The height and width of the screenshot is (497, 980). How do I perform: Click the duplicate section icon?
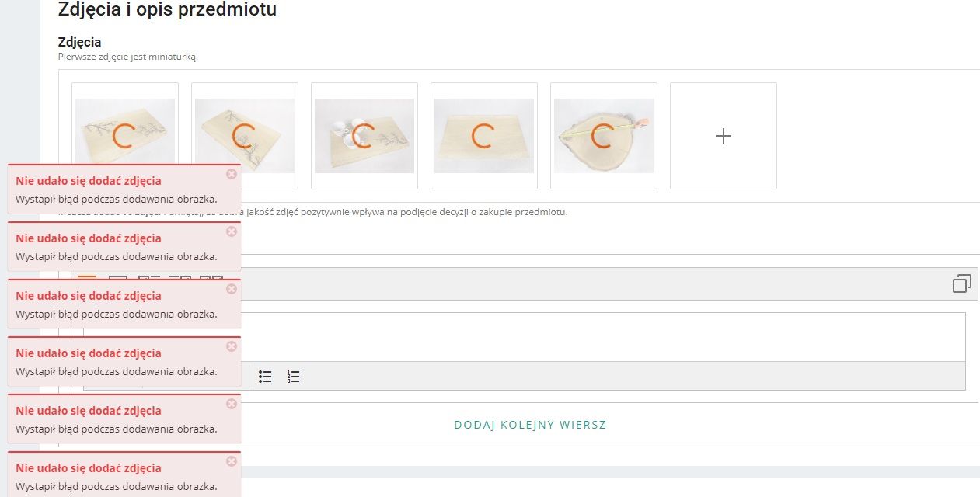point(961,284)
